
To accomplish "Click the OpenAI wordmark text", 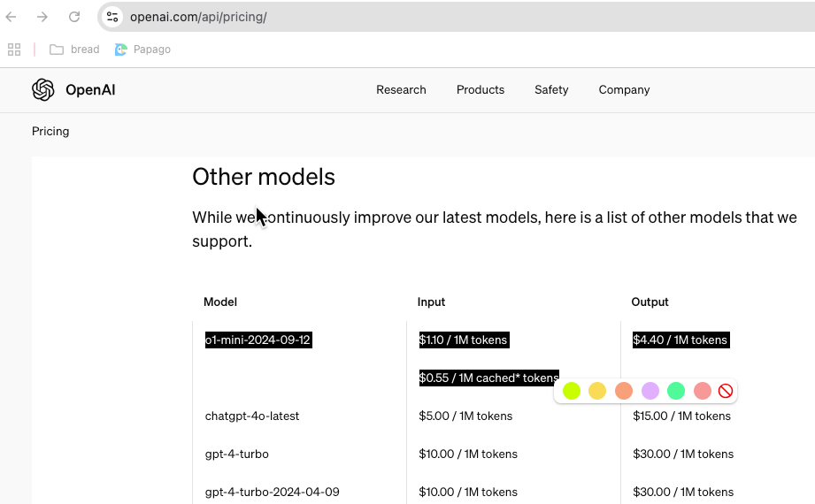I will (90, 90).
